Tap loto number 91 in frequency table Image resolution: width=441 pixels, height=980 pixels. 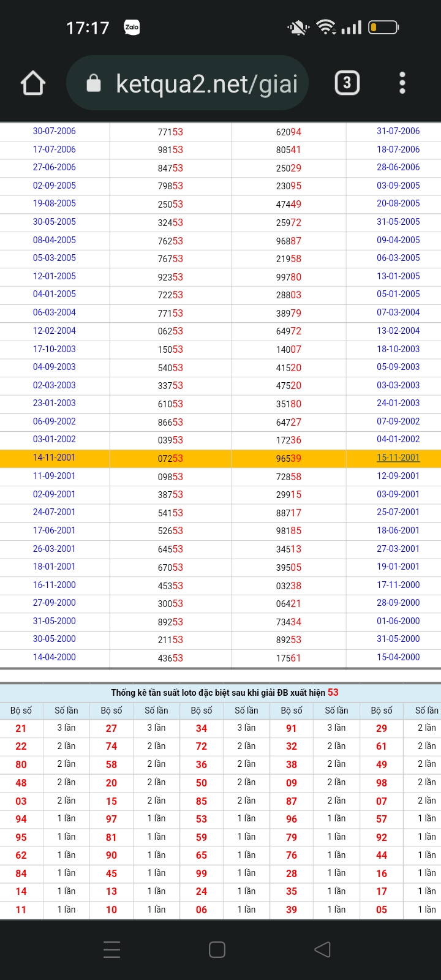(x=292, y=728)
